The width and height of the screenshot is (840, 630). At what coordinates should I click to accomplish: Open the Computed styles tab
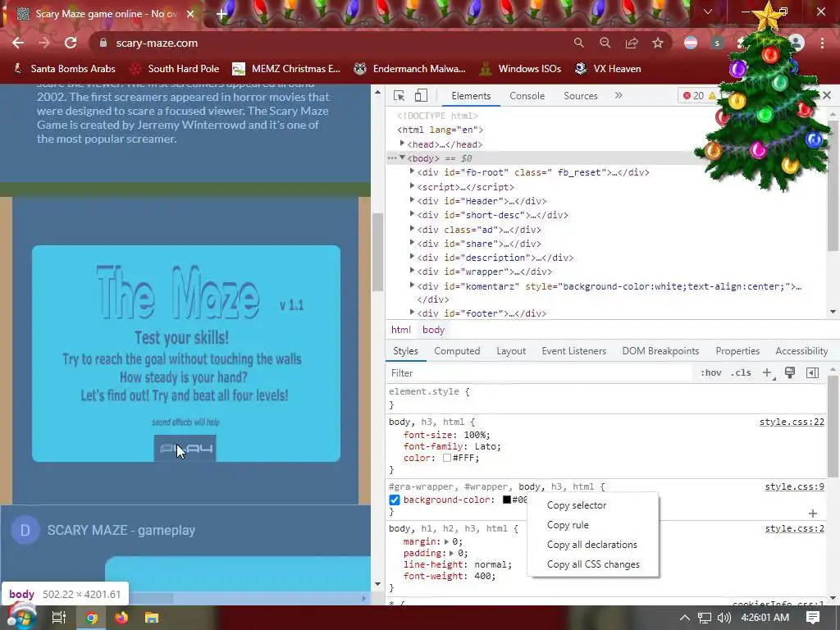[457, 351]
